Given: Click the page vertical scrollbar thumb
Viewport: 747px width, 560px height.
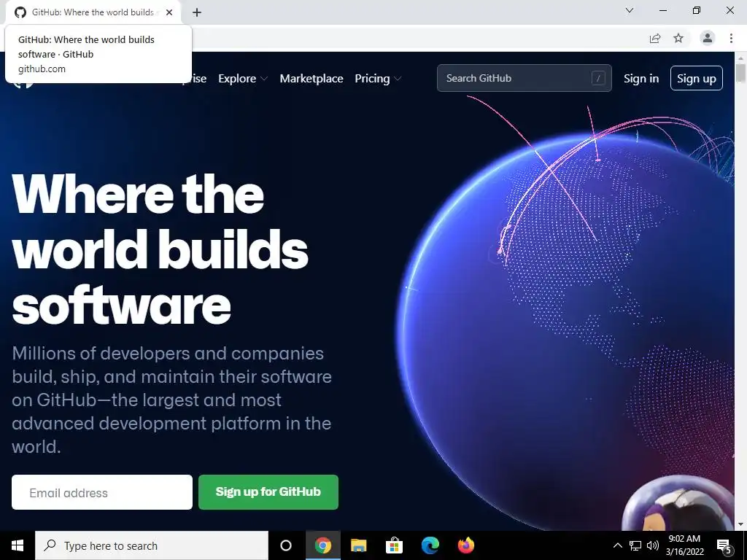Looking at the screenshot, I should click(740, 73).
